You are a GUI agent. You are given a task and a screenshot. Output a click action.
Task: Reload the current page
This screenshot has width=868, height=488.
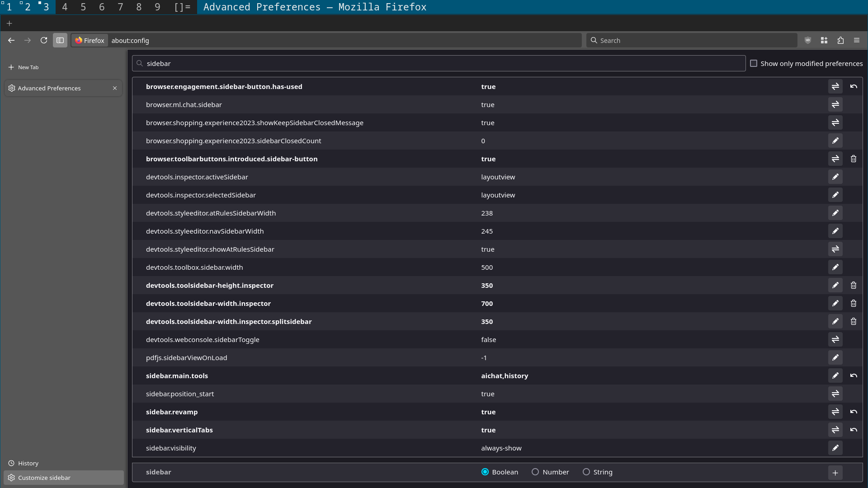pyautogui.click(x=44, y=40)
